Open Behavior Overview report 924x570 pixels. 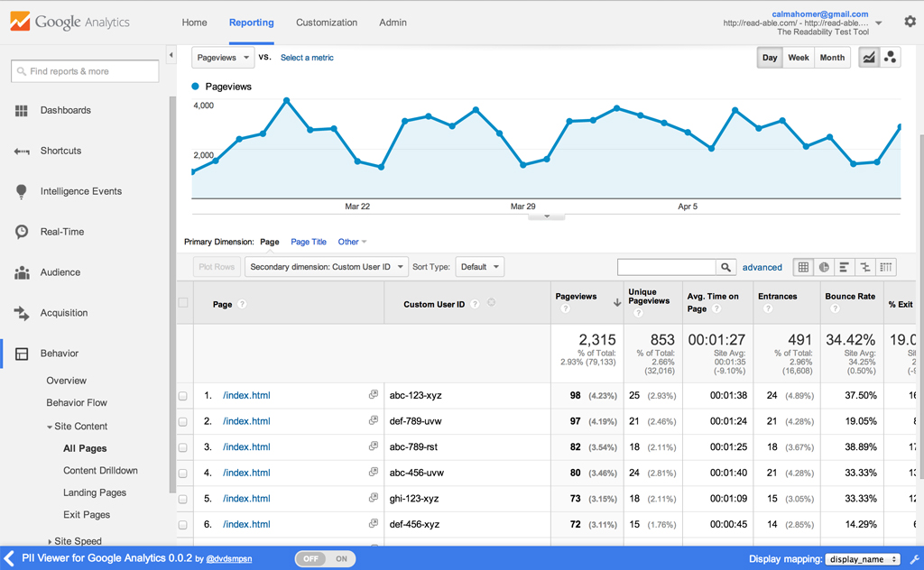pos(66,381)
